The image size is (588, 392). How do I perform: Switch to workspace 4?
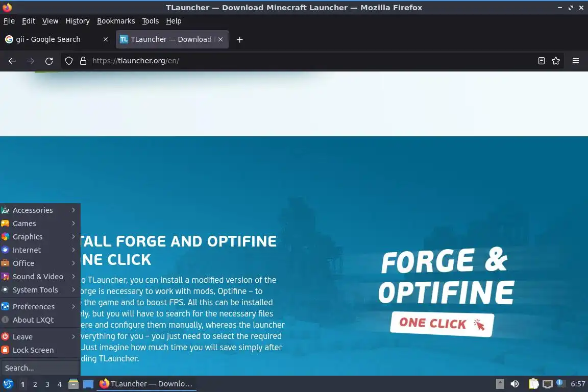(x=59, y=384)
